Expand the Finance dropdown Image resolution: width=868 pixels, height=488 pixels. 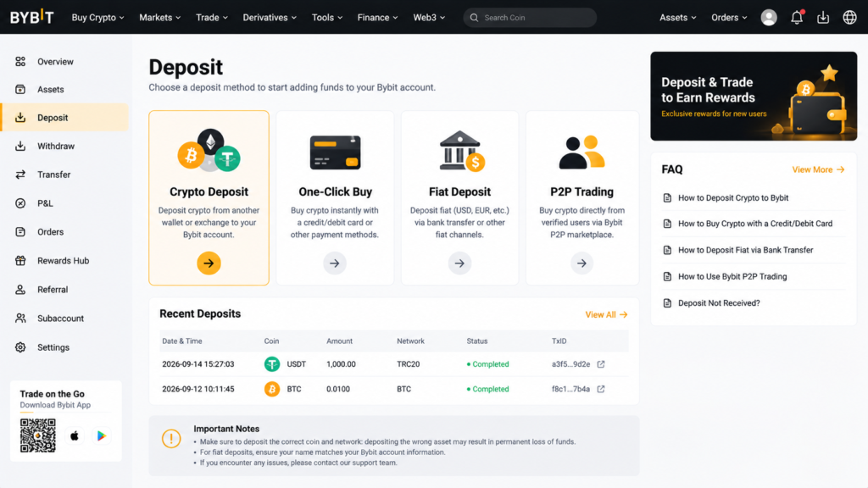377,17
